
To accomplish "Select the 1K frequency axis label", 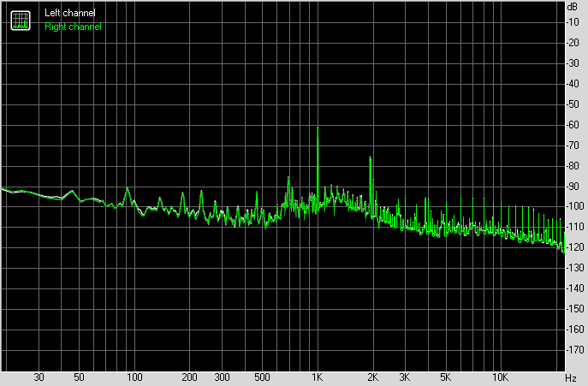I will (318, 377).
